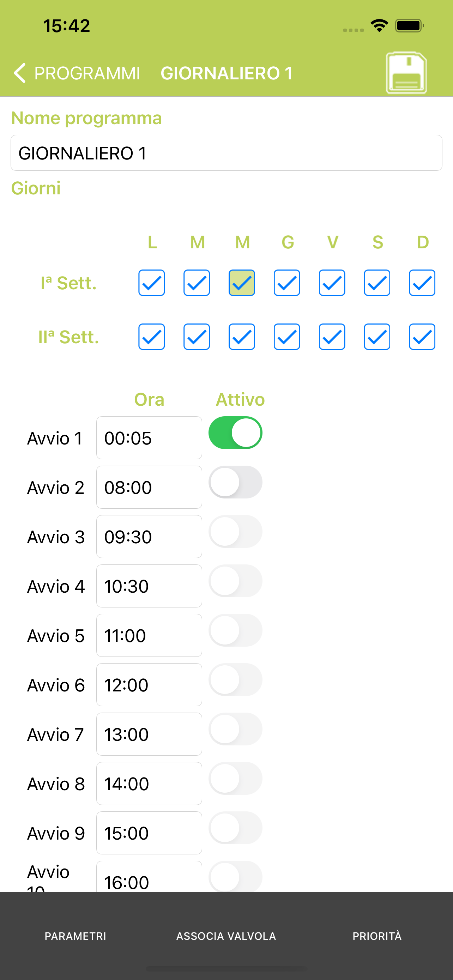Select the Avvio 4 time 10:30 field
The height and width of the screenshot is (980, 453).
point(149,586)
